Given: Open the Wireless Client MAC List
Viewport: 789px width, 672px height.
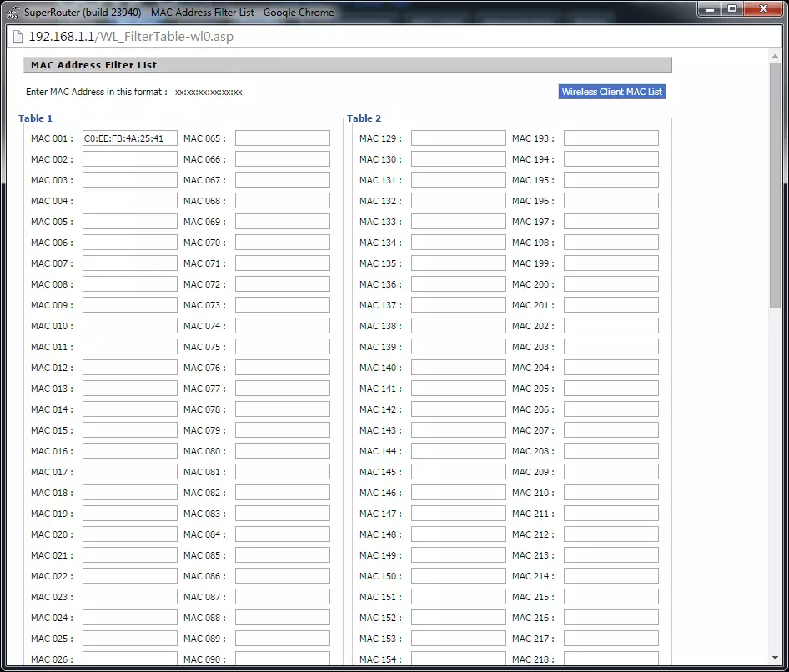Looking at the screenshot, I should pos(611,91).
